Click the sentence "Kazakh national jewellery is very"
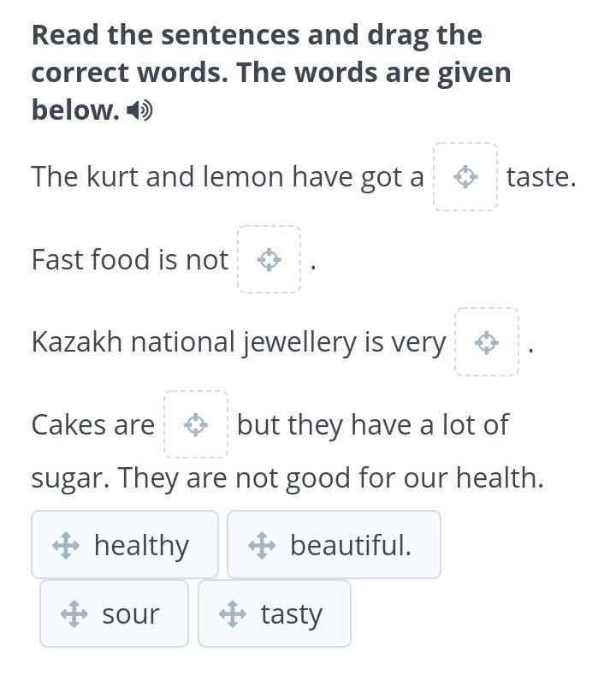 [238, 342]
